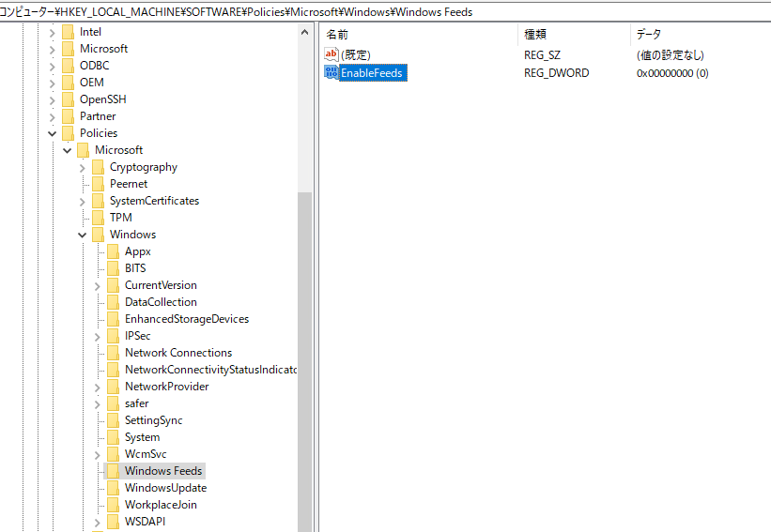Expand the CurrentVersion key
This screenshot has height=532, width=771.
click(x=98, y=286)
